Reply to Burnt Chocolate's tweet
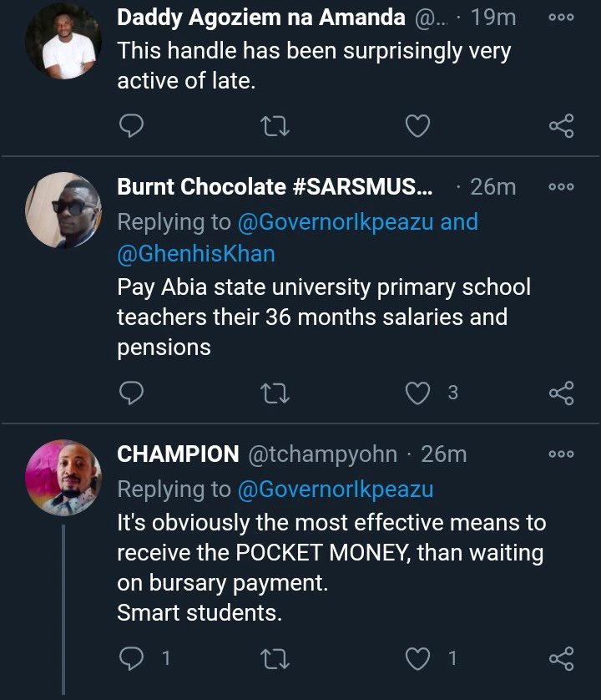The height and width of the screenshot is (700, 601). (132, 393)
